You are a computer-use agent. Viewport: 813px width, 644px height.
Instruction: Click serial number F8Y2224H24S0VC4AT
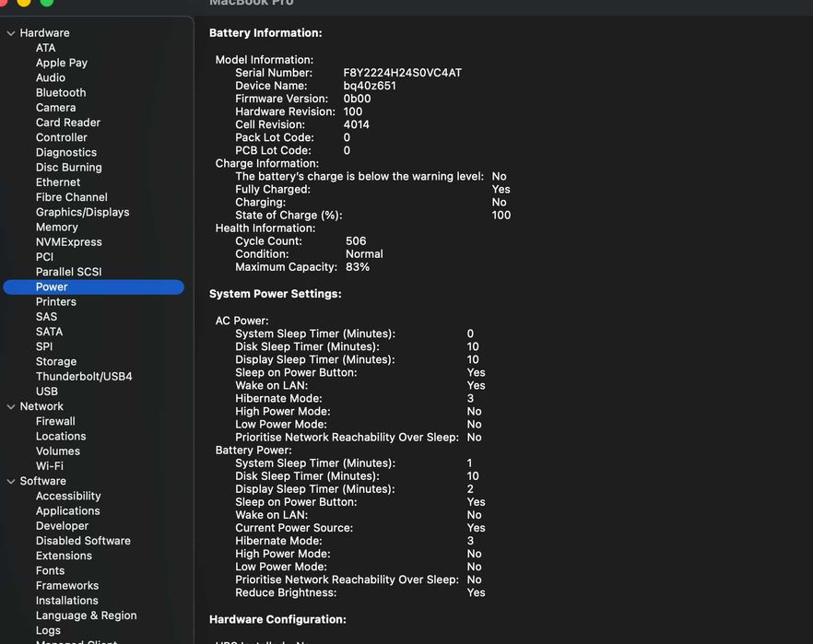[x=402, y=73]
